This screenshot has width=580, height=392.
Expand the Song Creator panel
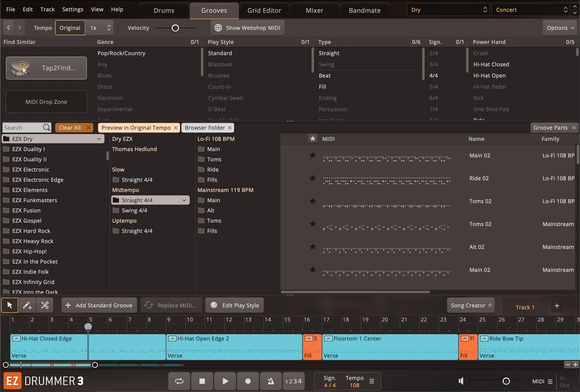(471, 305)
